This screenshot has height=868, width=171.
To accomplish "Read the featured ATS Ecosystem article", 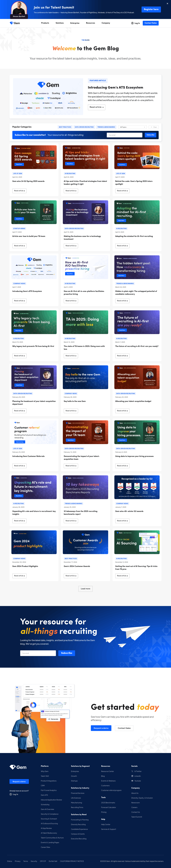I will 96,107.
